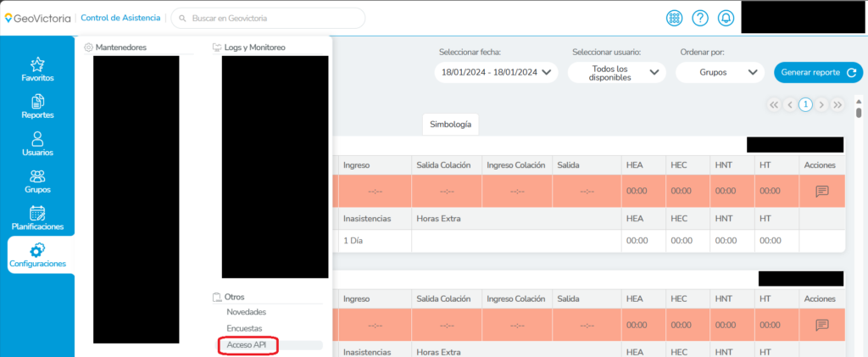Viewport: 868px width, 357px height.
Task: Click the search magnifier icon
Action: (182, 19)
